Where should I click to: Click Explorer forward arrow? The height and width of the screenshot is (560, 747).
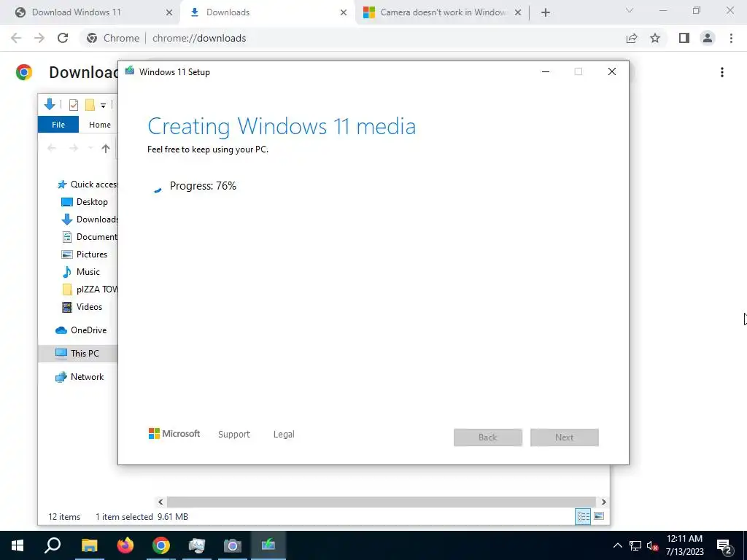pos(74,148)
